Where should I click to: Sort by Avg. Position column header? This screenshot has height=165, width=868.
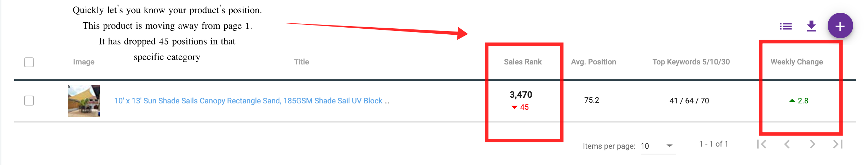pos(594,62)
